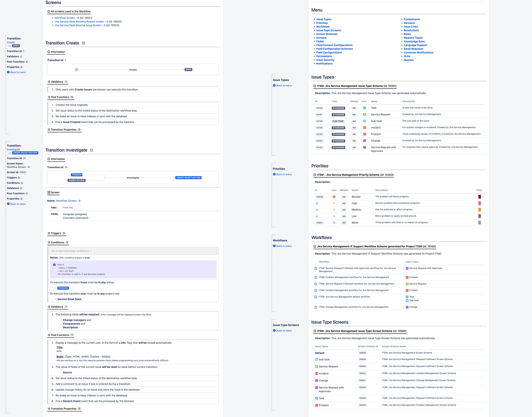
Task: Click High priority red color swatch
Action: (480, 203)
